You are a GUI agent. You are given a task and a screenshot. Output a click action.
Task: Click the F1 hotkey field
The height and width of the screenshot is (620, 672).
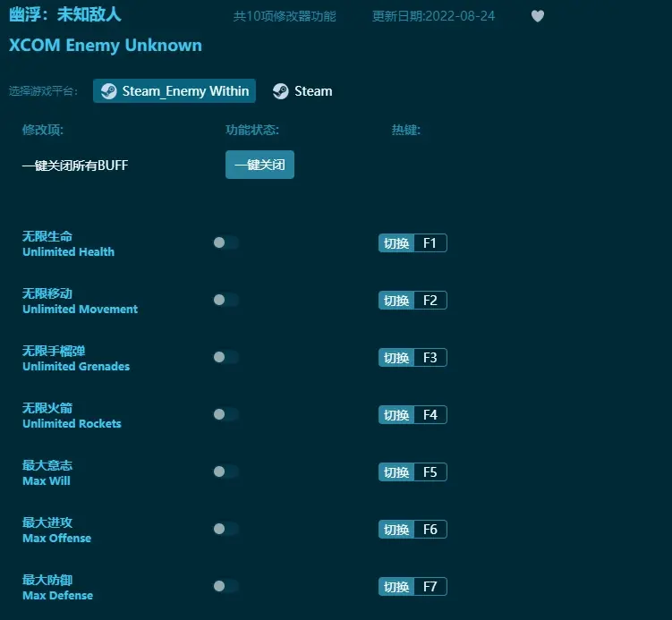pos(430,243)
